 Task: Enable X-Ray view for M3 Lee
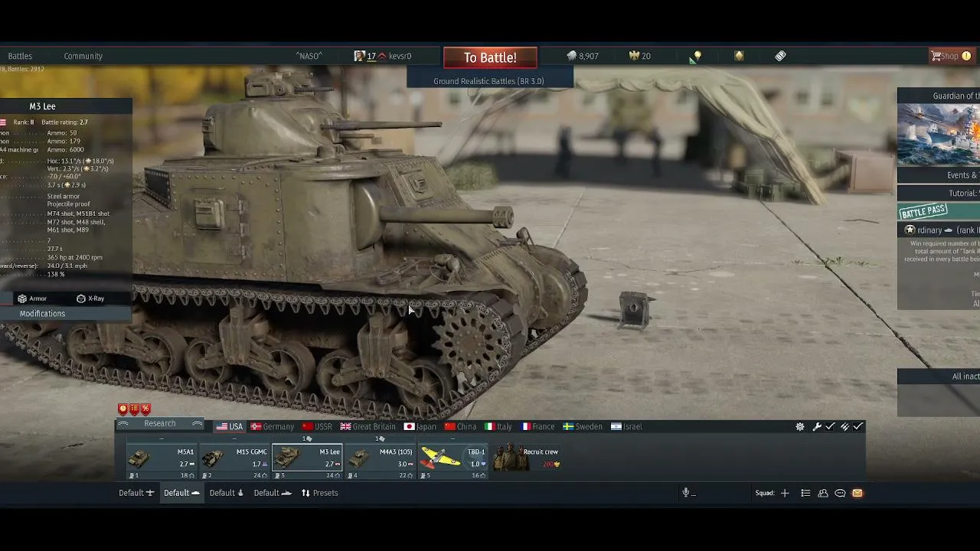(x=90, y=298)
